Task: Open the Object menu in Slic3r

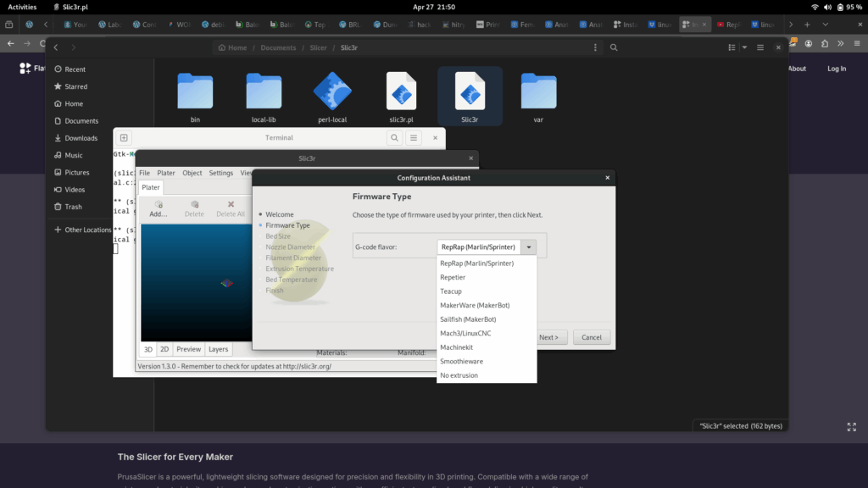Action: point(192,173)
